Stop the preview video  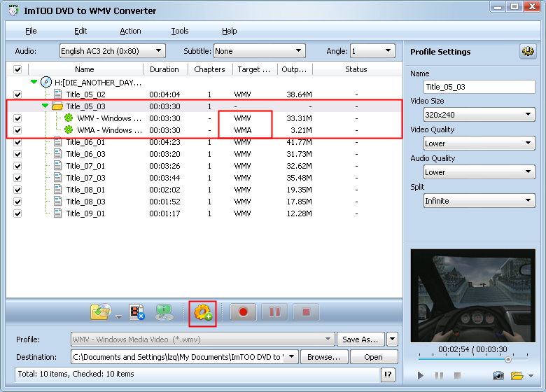458,375
